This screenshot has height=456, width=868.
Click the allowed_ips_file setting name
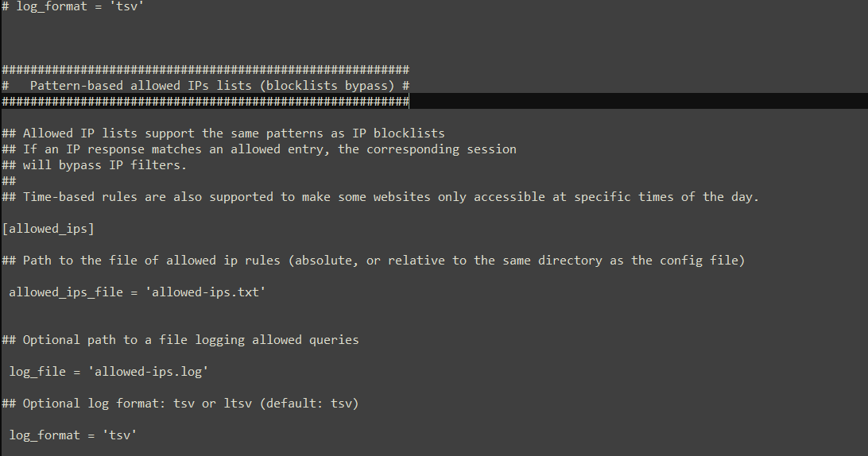(x=66, y=292)
